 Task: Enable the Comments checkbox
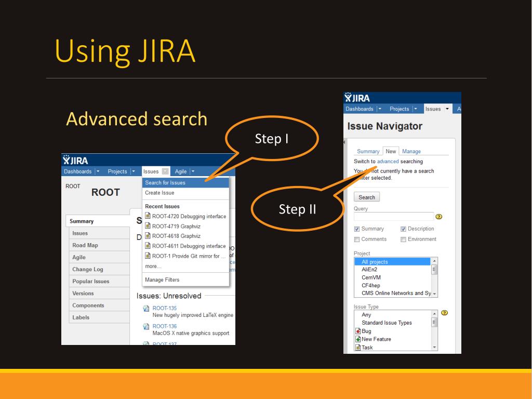356,240
